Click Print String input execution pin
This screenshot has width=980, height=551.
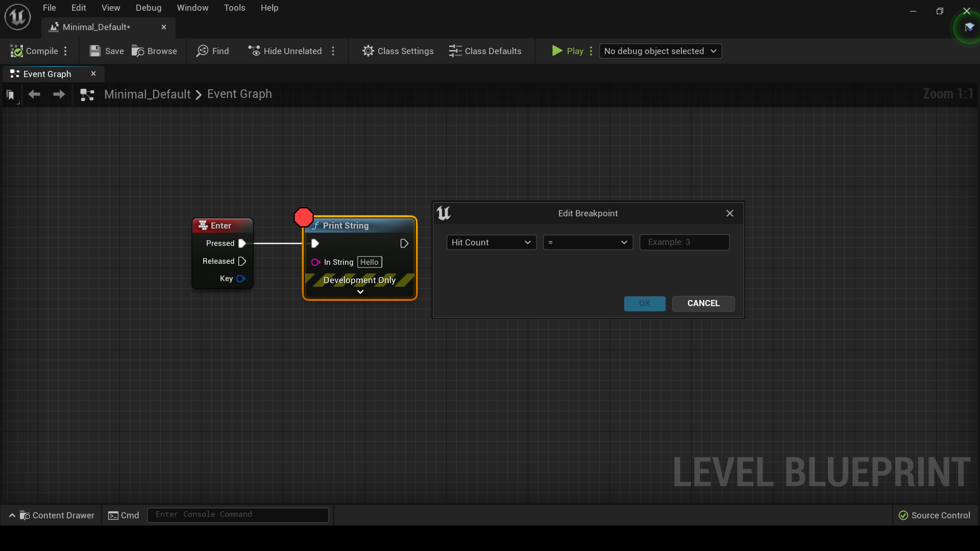315,243
